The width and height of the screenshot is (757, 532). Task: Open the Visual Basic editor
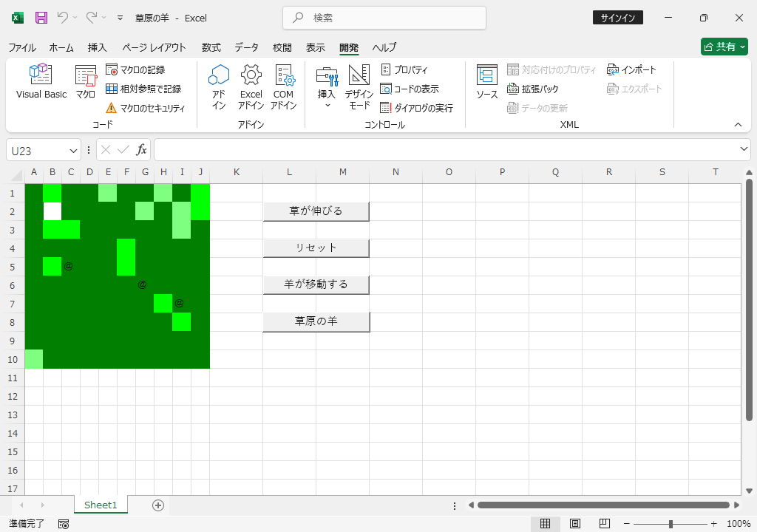click(x=41, y=81)
